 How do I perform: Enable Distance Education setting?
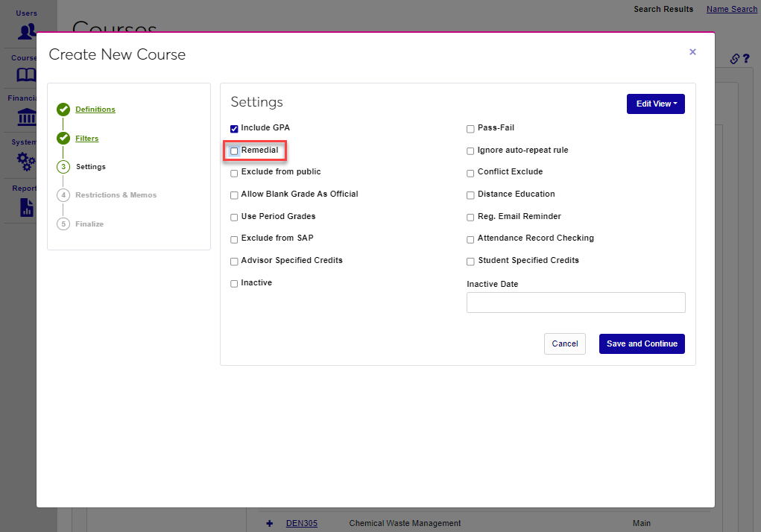[x=470, y=194]
